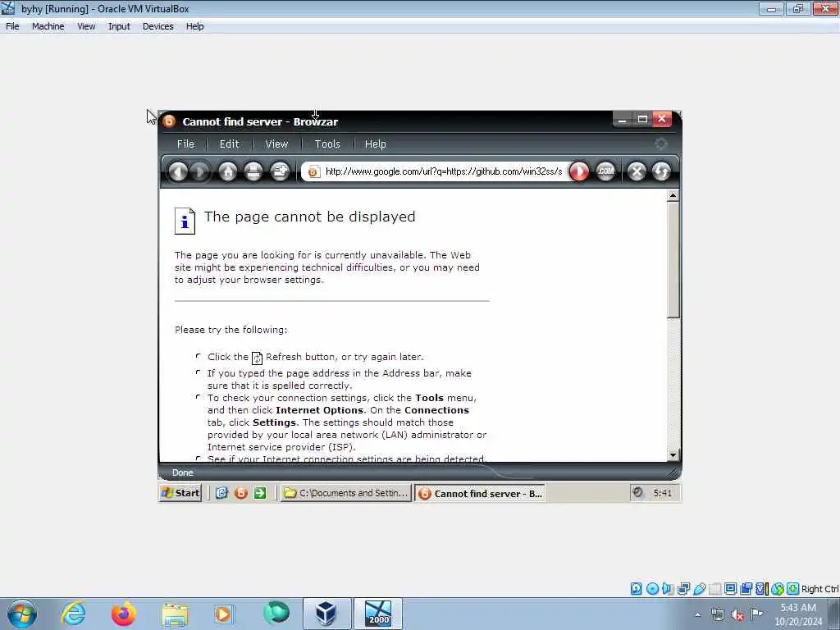The width and height of the screenshot is (840, 630).
Task: Click the guest Start button
Action: tap(180, 493)
